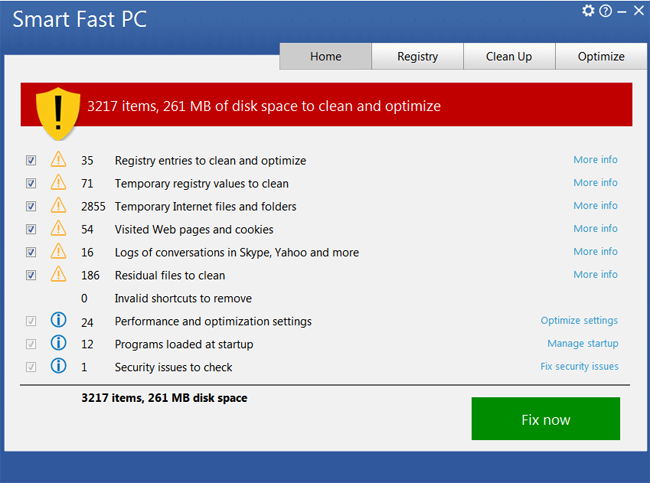Open the Clean Up tab

pyautogui.click(x=508, y=57)
